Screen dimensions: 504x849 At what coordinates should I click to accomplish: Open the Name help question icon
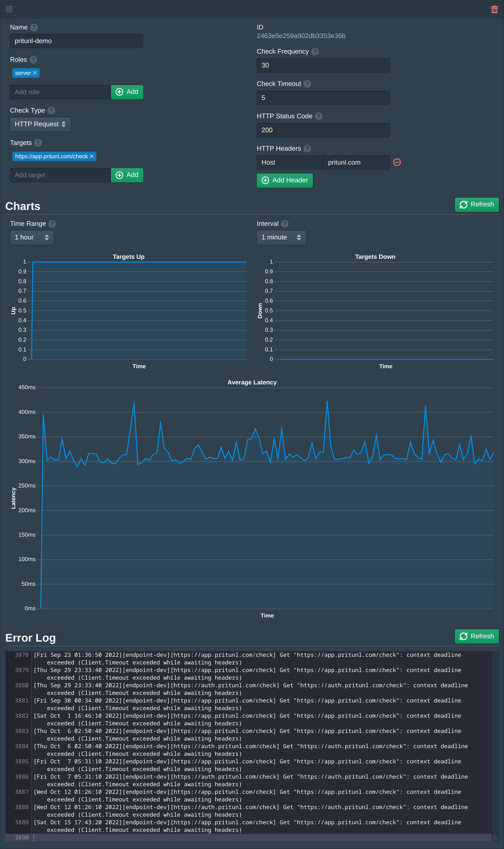click(x=34, y=28)
